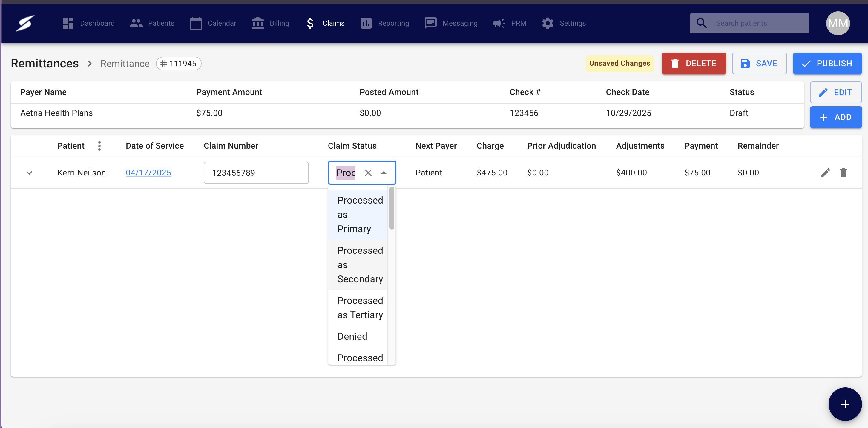Choose Denied from the status list

[x=352, y=336]
